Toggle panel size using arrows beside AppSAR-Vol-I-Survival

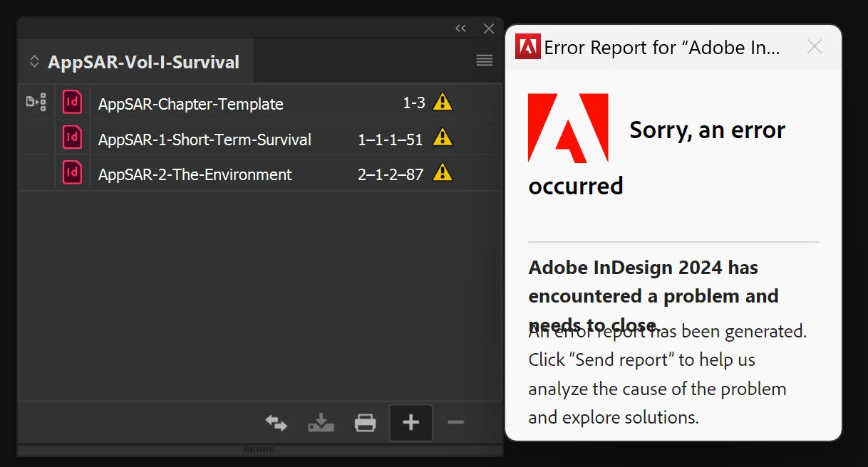click(x=34, y=62)
